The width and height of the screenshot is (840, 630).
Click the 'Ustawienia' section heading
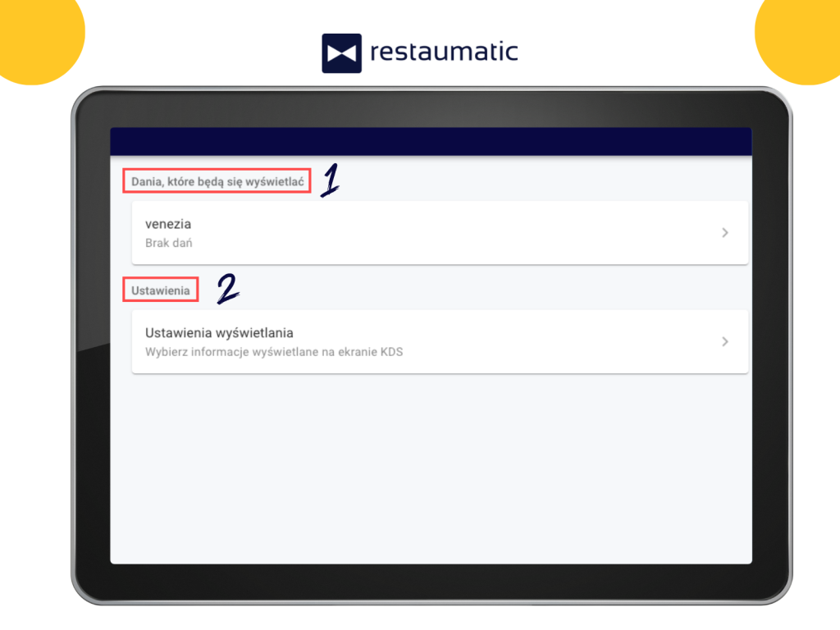point(161,291)
